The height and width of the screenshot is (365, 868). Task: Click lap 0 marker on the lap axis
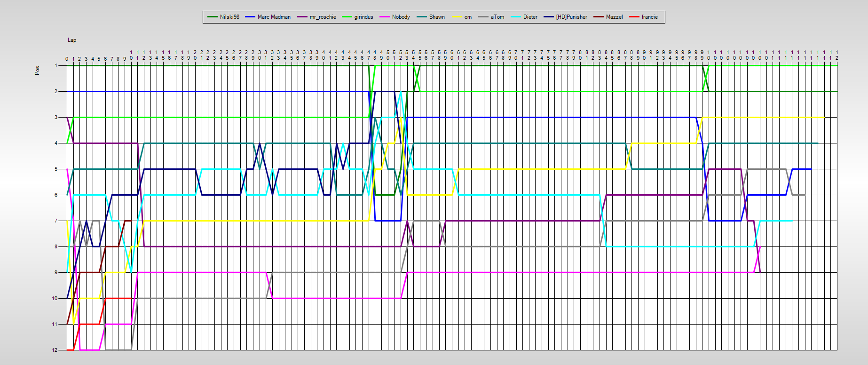(67, 59)
